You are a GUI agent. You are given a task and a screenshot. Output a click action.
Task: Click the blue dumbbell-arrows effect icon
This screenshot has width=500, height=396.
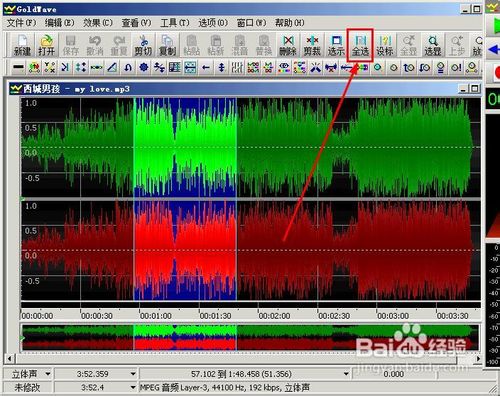point(331,68)
